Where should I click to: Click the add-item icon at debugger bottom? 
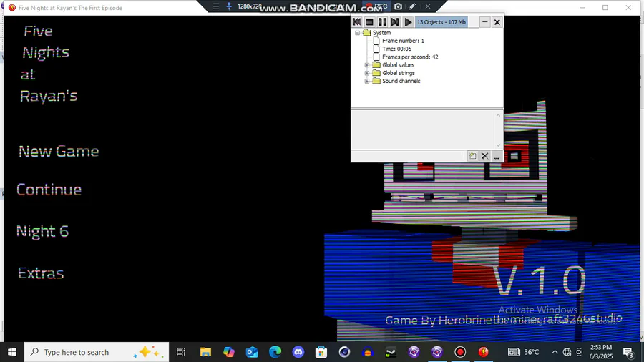pos(473,156)
